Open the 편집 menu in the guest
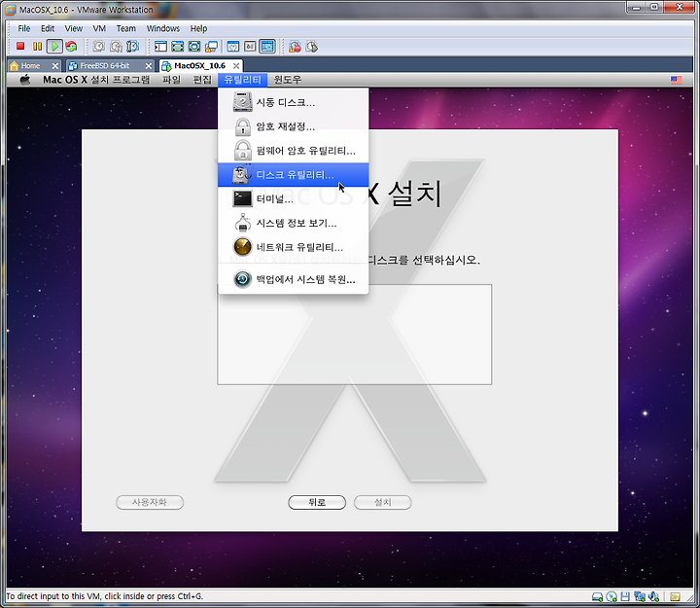This screenshot has height=608, width=700. 202,80
